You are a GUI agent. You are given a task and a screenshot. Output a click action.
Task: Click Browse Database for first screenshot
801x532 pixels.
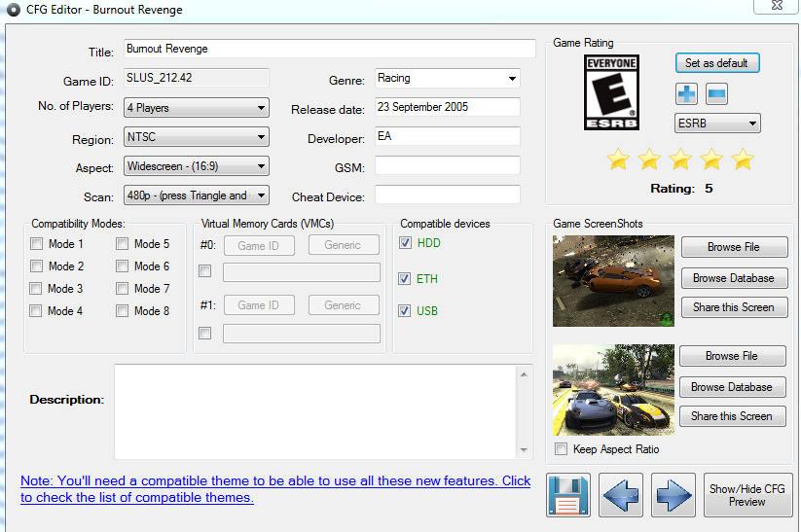pyautogui.click(x=734, y=278)
